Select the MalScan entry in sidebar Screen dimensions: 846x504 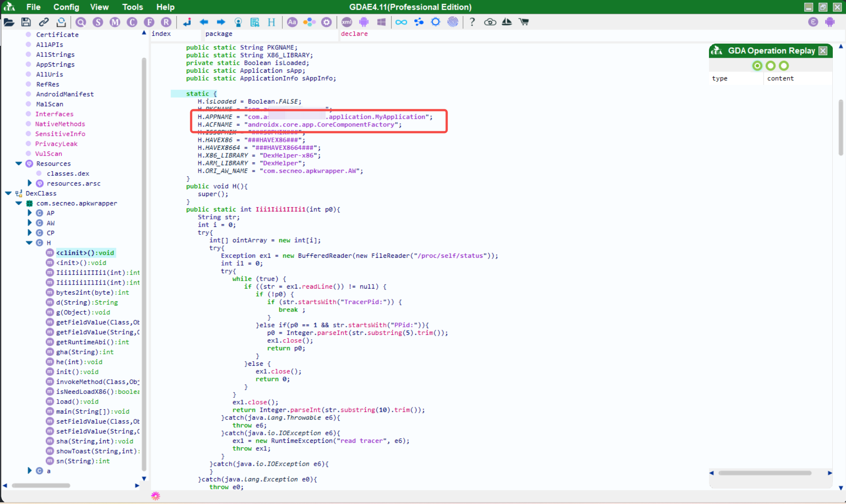tap(49, 104)
